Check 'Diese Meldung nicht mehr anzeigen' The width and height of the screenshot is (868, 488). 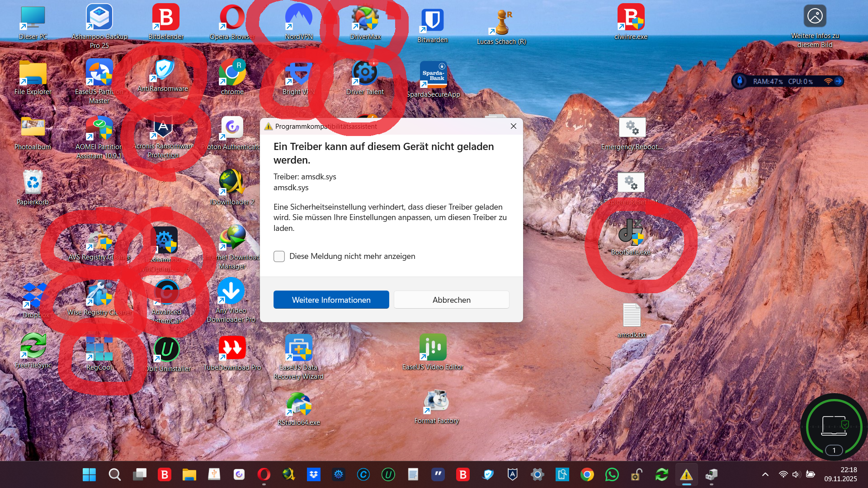coord(279,257)
